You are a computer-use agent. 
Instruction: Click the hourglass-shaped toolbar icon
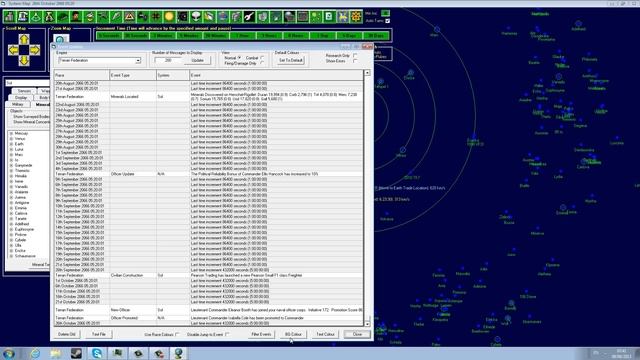[x=49, y=17]
